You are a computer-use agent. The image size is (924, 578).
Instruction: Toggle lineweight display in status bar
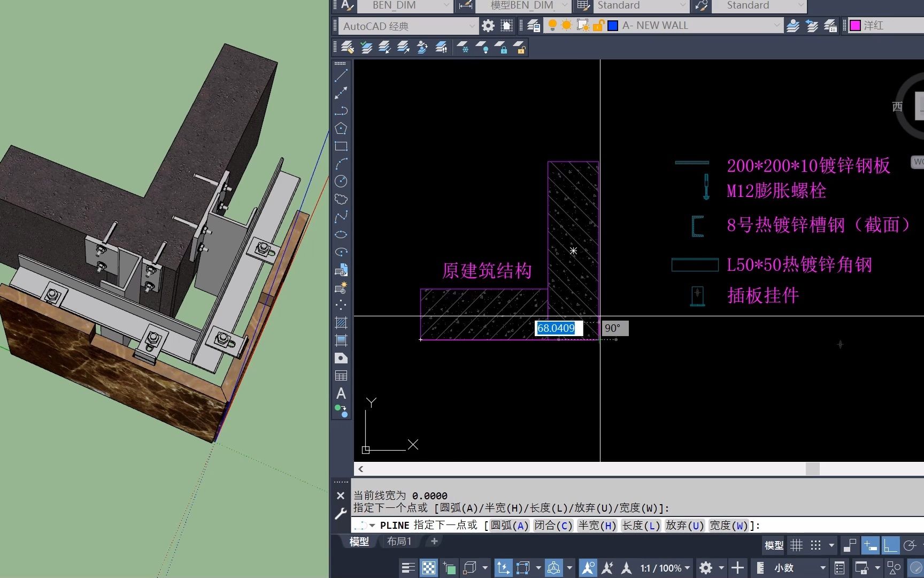(x=408, y=568)
